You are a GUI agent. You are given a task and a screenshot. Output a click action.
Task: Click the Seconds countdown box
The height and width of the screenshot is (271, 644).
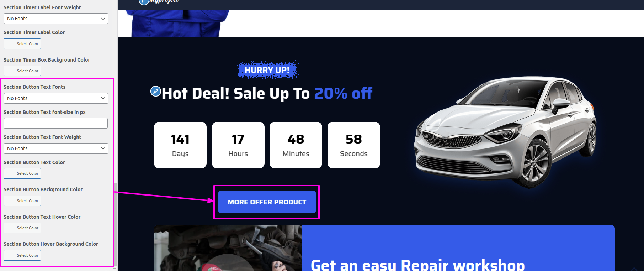354,145
